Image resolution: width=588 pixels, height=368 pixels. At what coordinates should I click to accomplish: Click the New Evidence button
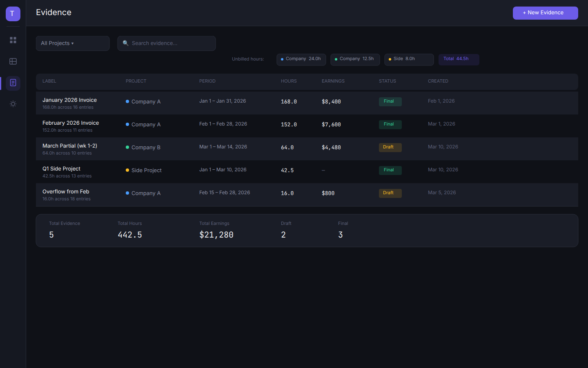tap(545, 13)
